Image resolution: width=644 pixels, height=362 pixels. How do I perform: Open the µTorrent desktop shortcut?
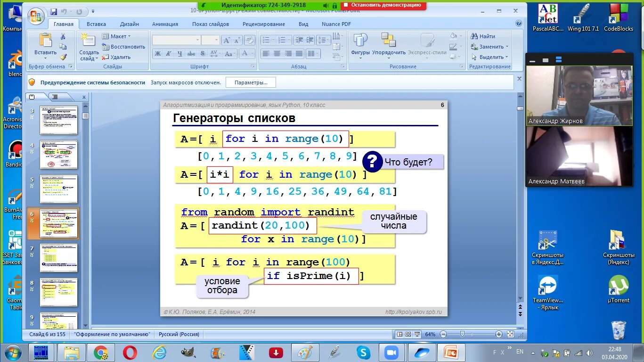tap(619, 290)
